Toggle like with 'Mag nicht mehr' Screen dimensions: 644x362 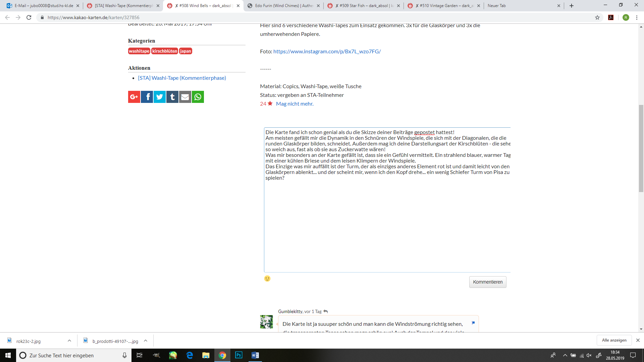[294, 104]
